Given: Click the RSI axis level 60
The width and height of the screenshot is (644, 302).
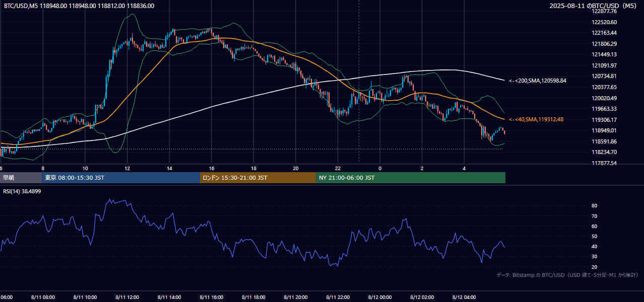Looking at the screenshot, I should click(x=595, y=226).
